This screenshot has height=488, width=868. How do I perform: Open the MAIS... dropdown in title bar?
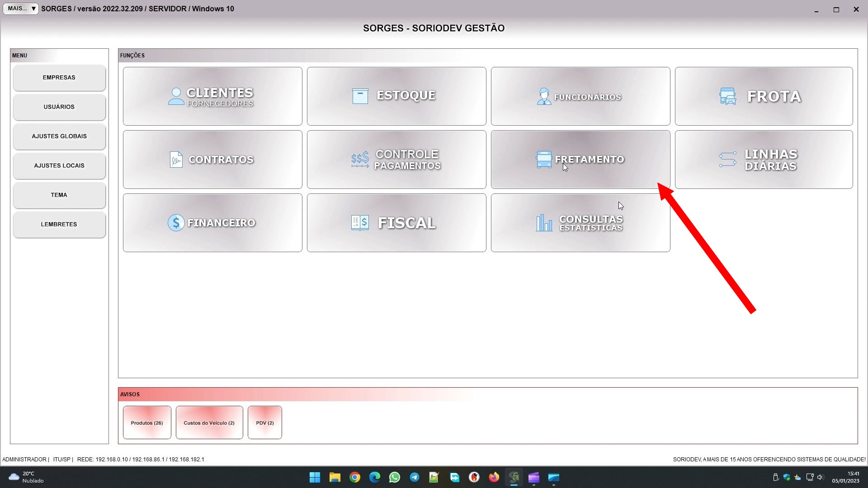click(21, 9)
